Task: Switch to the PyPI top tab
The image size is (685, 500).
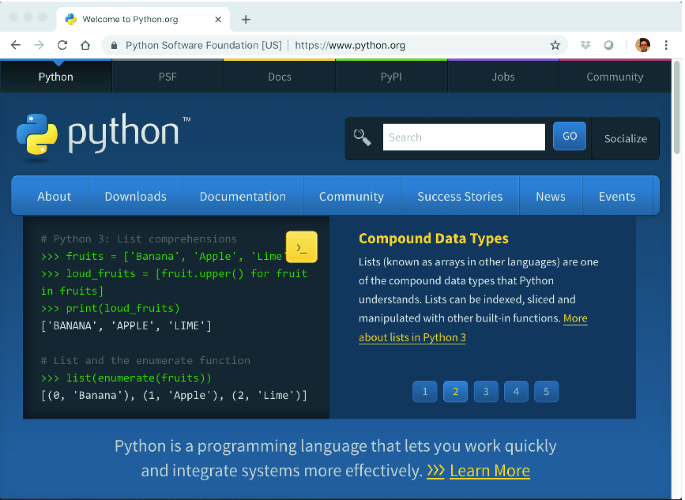Action: [391, 77]
